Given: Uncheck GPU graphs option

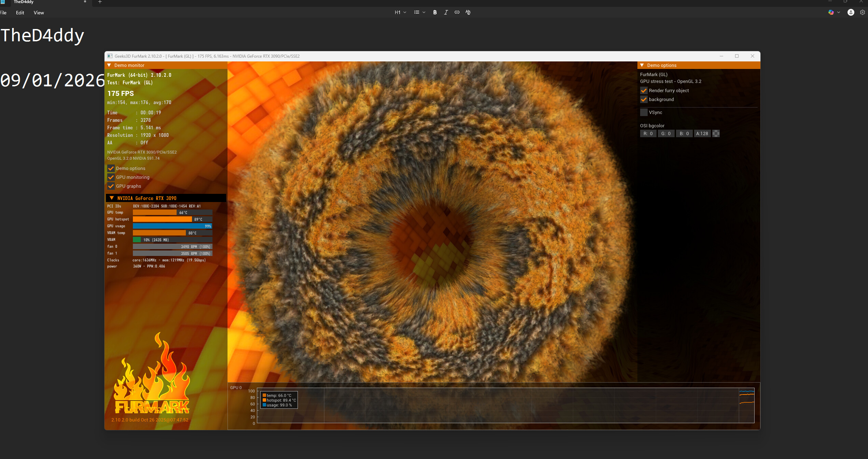Looking at the screenshot, I should click(x=111, y=186).
